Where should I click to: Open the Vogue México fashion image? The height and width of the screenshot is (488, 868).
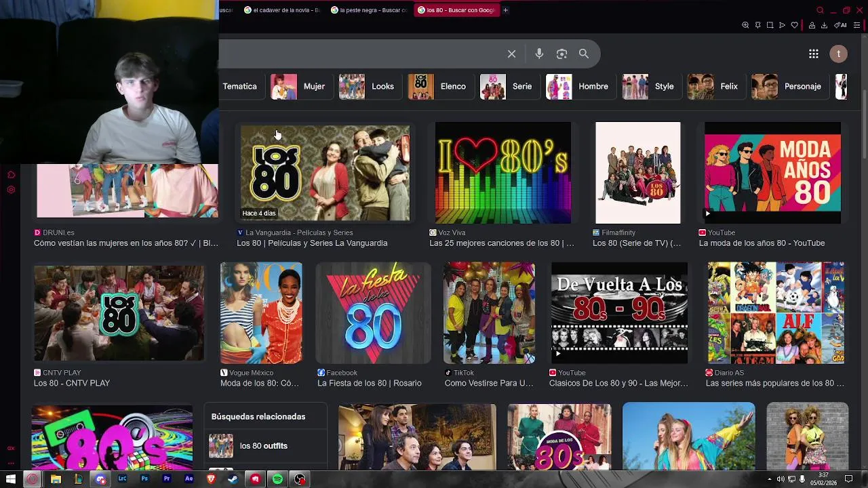tap(261, 313)
